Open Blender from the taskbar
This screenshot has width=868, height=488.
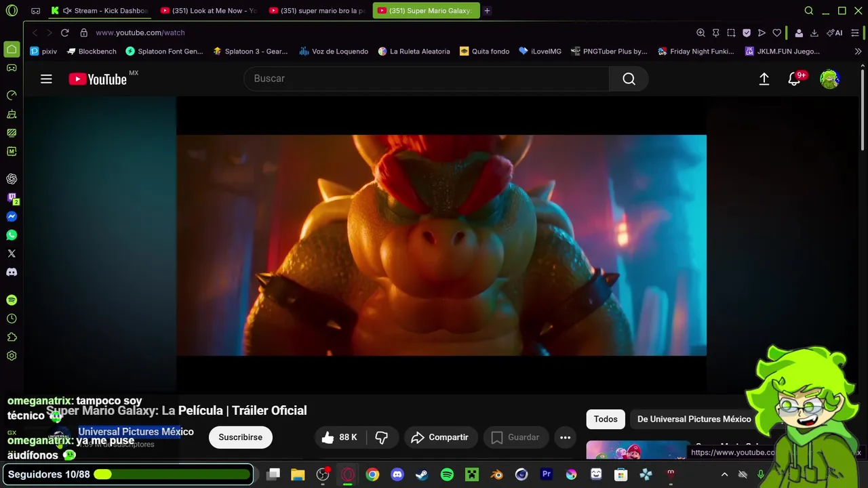click(496, 474)
